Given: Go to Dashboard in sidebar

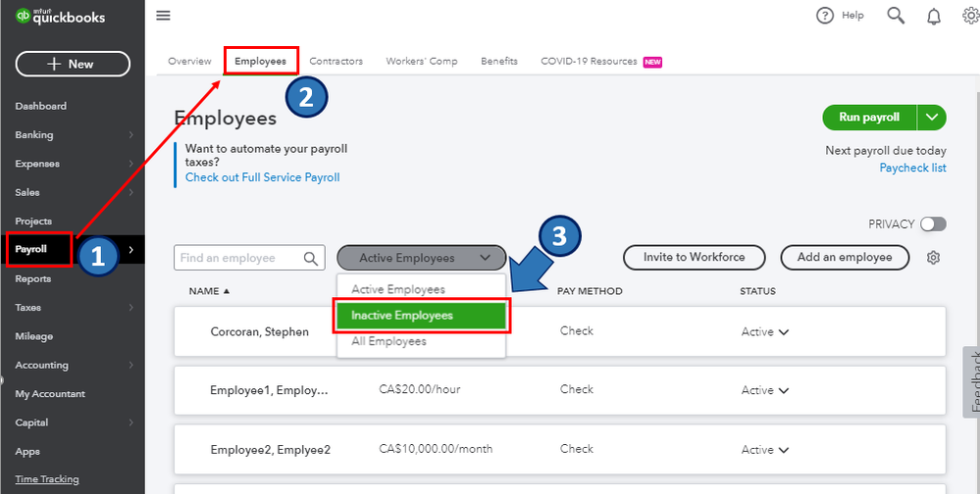Looking at the screenshot, I should pos(40,106).
